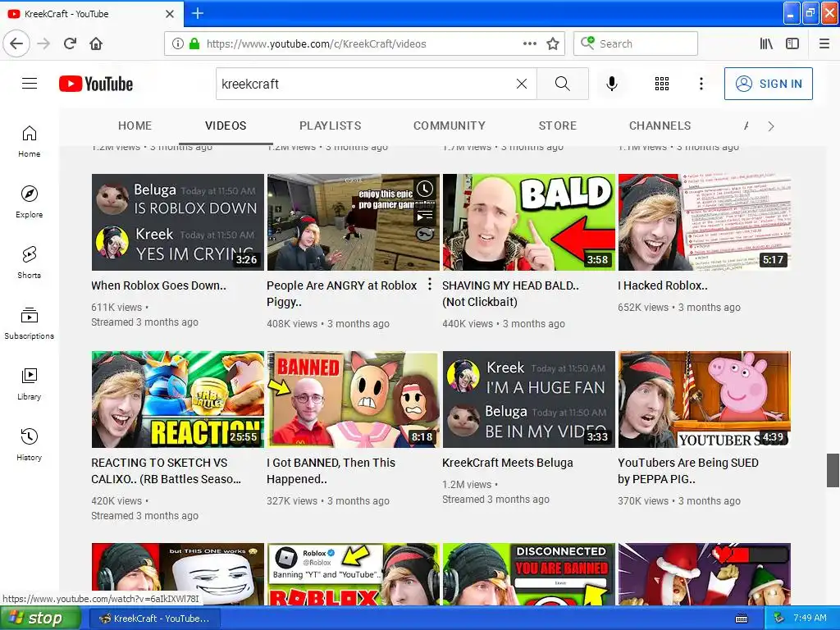Click the browser Search box

point(636,43)
